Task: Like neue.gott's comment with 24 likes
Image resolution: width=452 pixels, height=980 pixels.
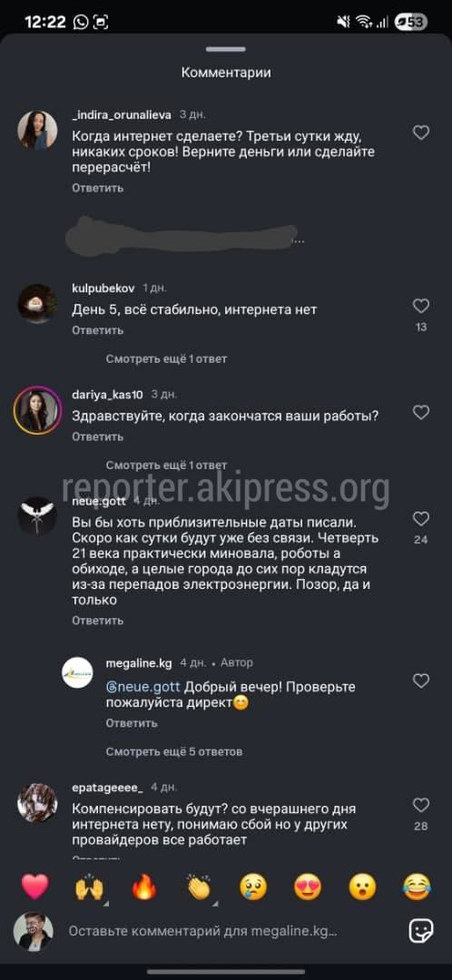Action: pos(421,519)
